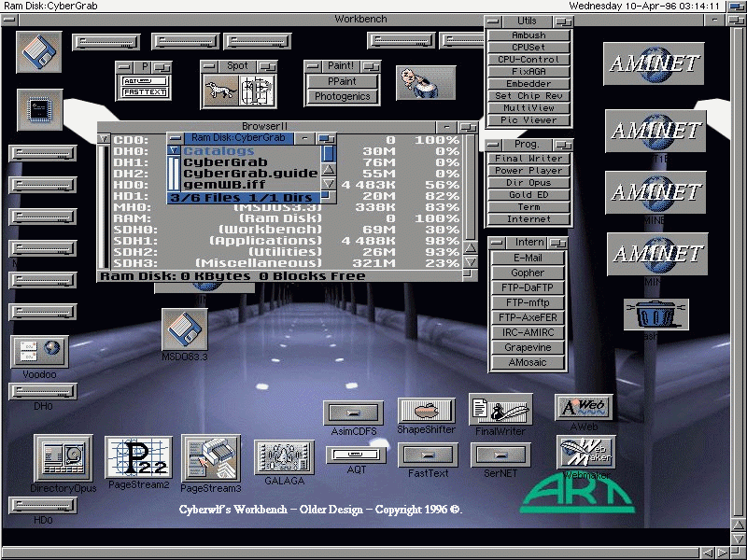The image size is (747, 560).
Task: Launch AMosaic from the Intern dock
Action: click(528, 362)
